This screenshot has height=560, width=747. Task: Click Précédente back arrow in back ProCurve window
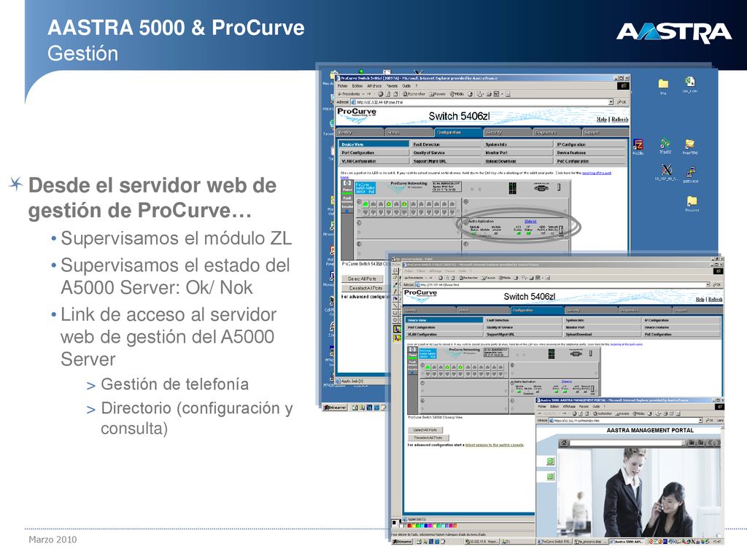[349, 94]
